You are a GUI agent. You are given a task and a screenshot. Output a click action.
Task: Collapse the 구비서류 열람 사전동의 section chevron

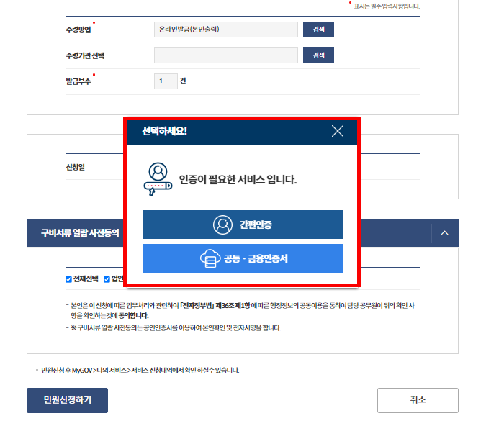[444, 233]
